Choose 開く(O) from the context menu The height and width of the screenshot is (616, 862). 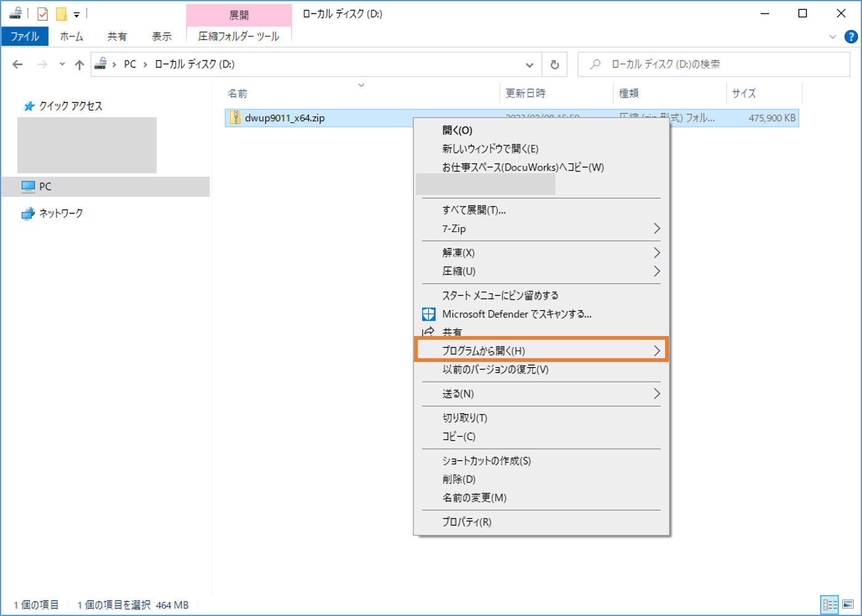(x=541, y=130)
